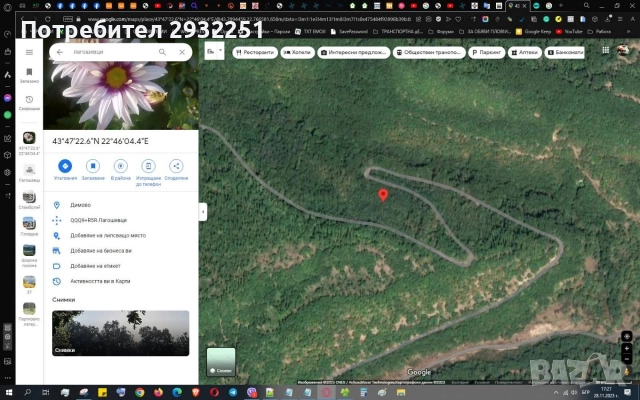The width and height of the screenshot is (640, 400).
Task: Toggle the map layers thumbnail
Action: point(221,361)
